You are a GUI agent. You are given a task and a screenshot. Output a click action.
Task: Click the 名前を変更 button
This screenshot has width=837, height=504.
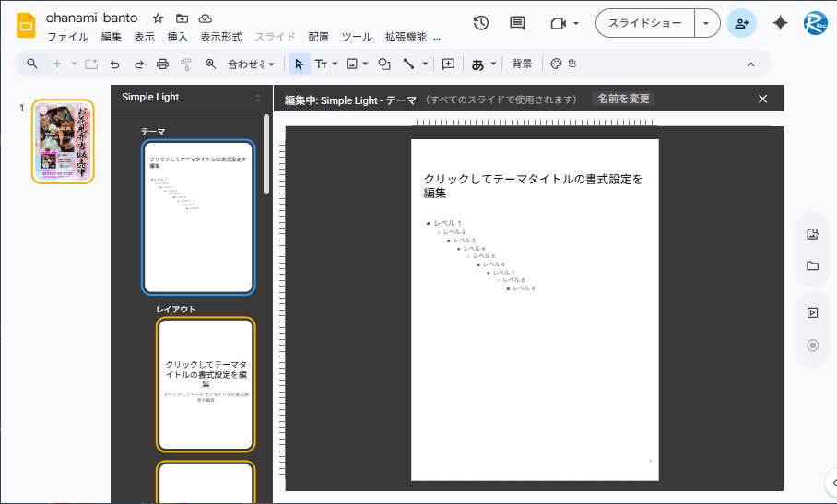pyautogui.click(x=623, y=99)
